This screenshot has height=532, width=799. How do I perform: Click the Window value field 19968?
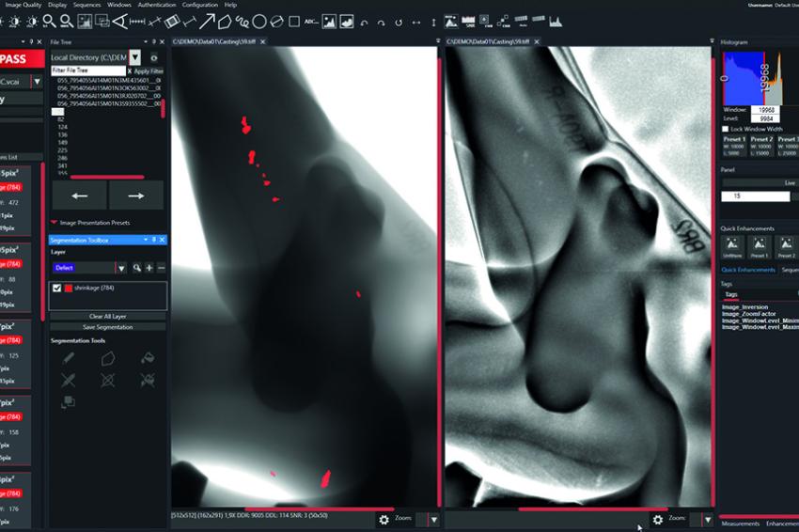pos(766,110)
